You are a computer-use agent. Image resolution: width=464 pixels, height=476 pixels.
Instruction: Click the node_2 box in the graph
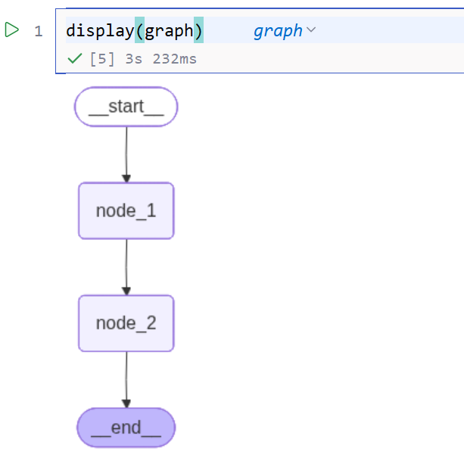(126, 323)
